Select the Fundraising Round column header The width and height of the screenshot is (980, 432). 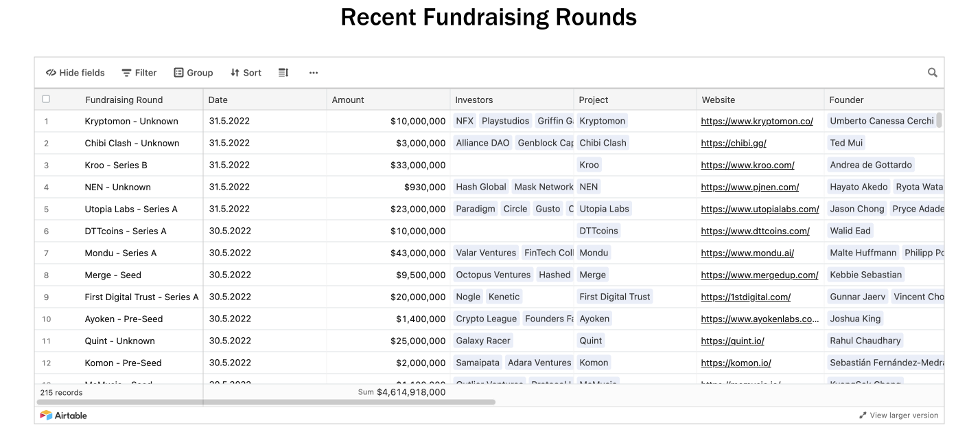124,100
